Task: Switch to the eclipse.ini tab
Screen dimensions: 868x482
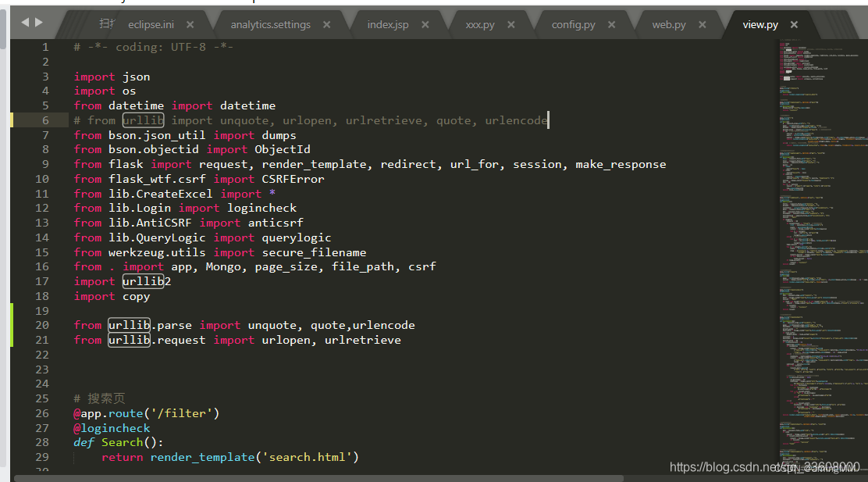Action: (151, 24)
